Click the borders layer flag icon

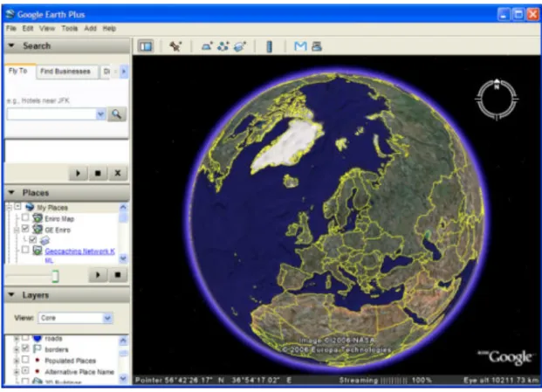38,349
